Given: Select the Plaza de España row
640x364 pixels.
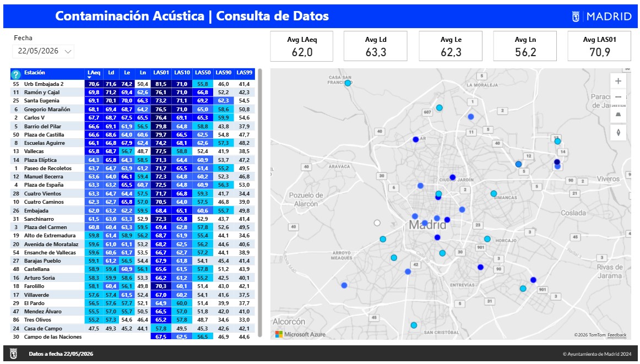Looking at the screenshot, I should [x=133, y=185].
